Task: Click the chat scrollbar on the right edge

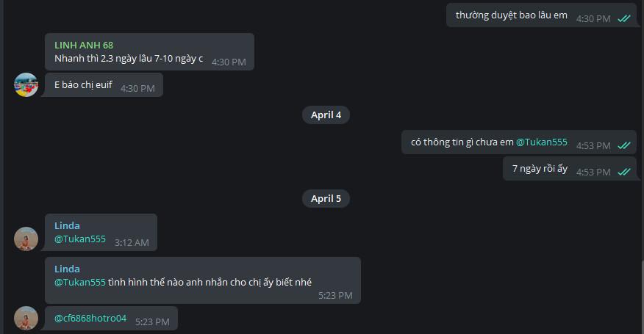Action: [x=641, y=294]
